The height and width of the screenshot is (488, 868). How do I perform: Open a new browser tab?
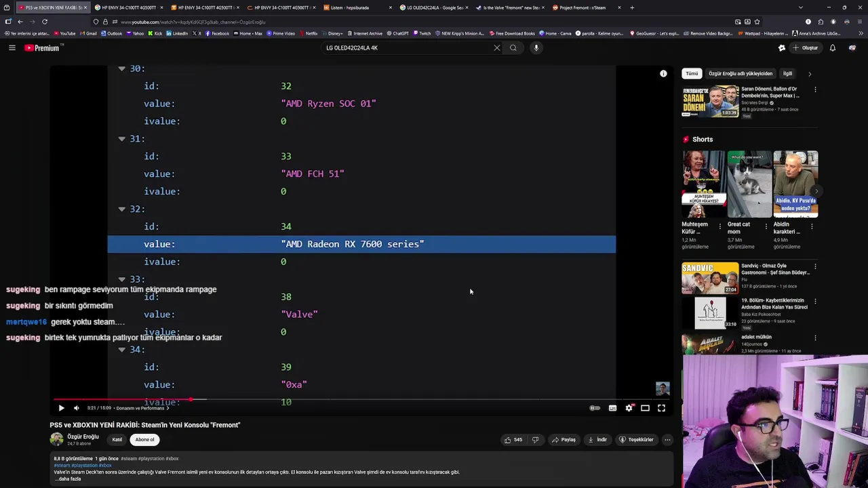coord(632,7)
